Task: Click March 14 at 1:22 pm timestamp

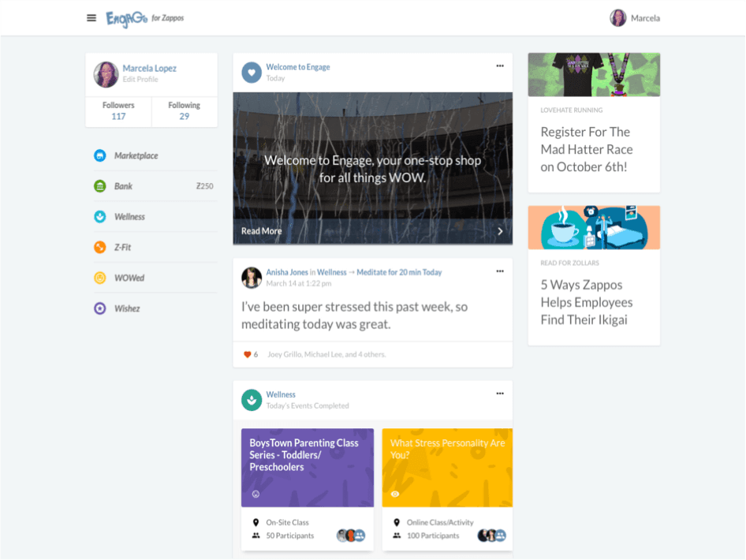Action: click(298, 284)
